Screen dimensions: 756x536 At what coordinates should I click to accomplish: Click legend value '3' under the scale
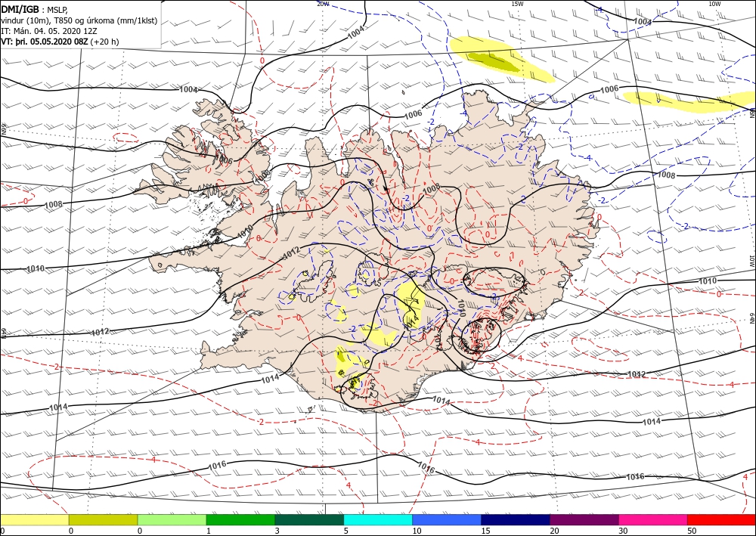(277, 531)
